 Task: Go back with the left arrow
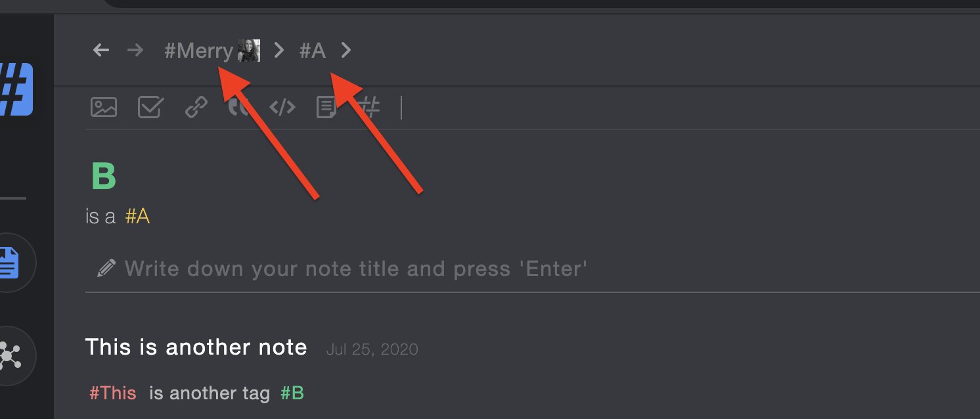pyautogui.click(x=100, y=50)
